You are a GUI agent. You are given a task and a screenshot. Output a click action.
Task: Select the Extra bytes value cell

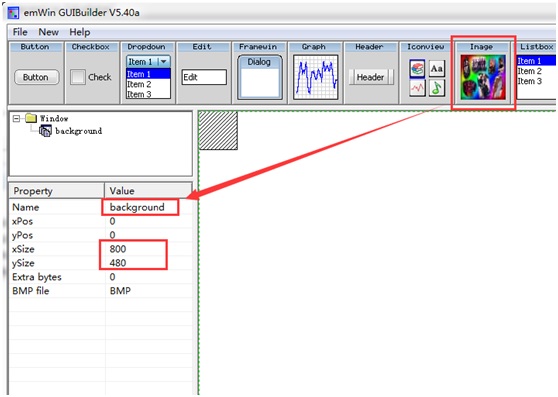149,276
